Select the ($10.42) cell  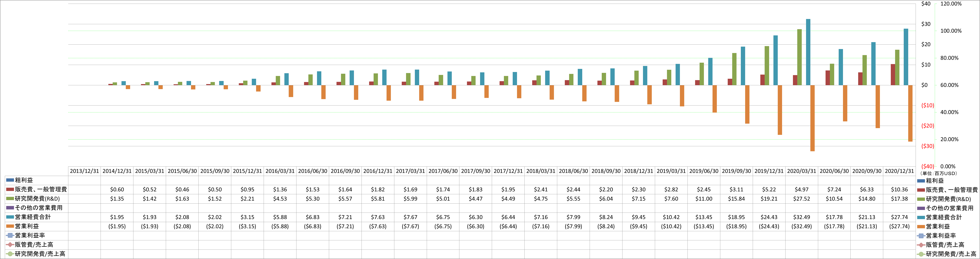point(671,226)
